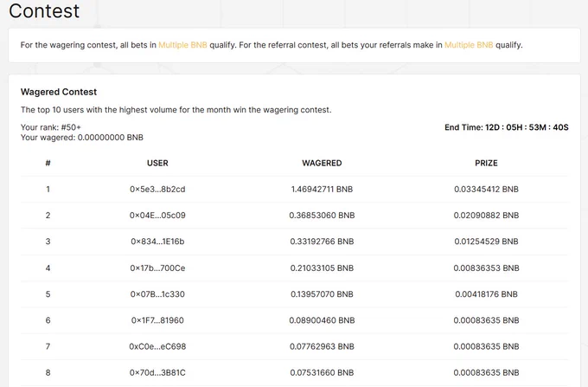Open the Multiple BNB link before the final "qualify"
This screenshot has height=387, width=588.
[469, 45]
